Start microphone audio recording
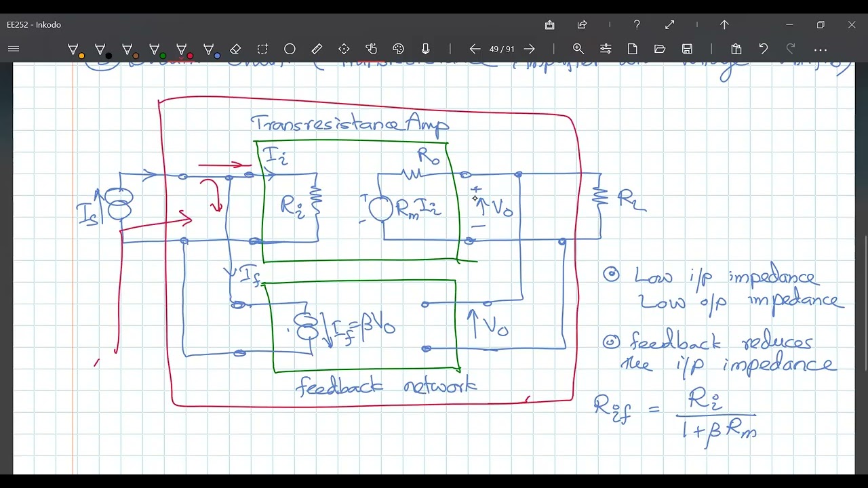The width and height of the screenshot is (868, 488). click(425, 49)
